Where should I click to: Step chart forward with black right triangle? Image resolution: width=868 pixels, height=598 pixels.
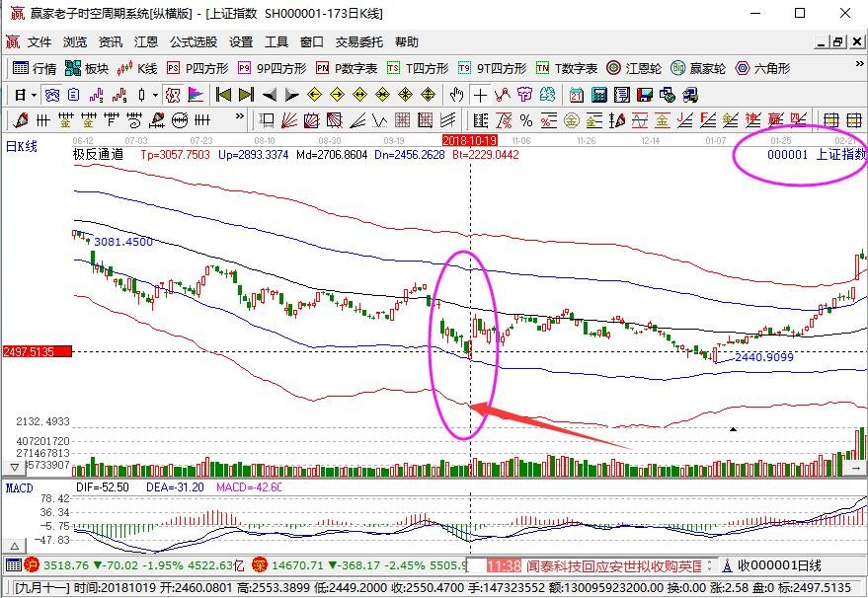click(291, 95)
